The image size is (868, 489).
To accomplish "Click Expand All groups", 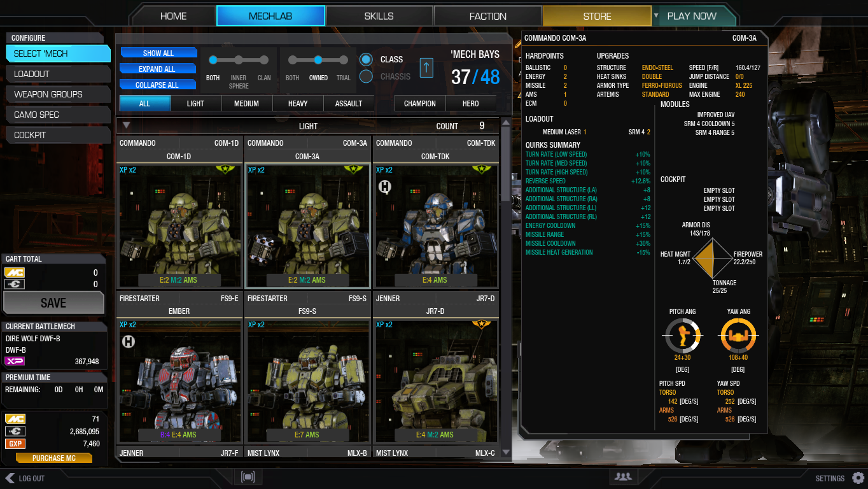I will (158, 69).
